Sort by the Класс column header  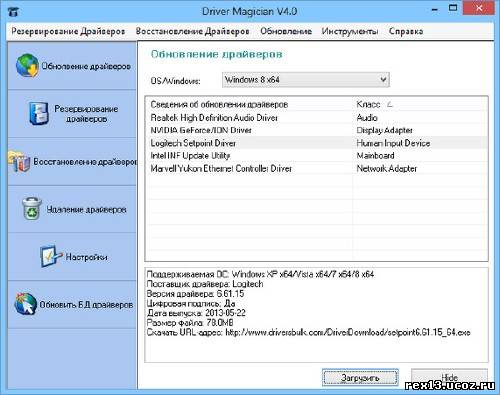pos(368,104)
